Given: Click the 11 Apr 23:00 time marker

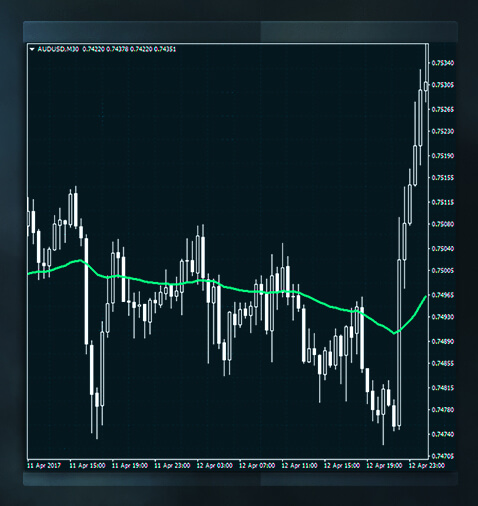Looking at the screenshot, I should (172, 465).
